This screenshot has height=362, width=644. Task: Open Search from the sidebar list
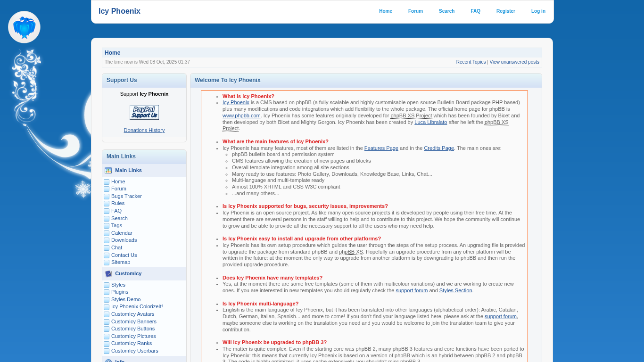coord(119,218)
